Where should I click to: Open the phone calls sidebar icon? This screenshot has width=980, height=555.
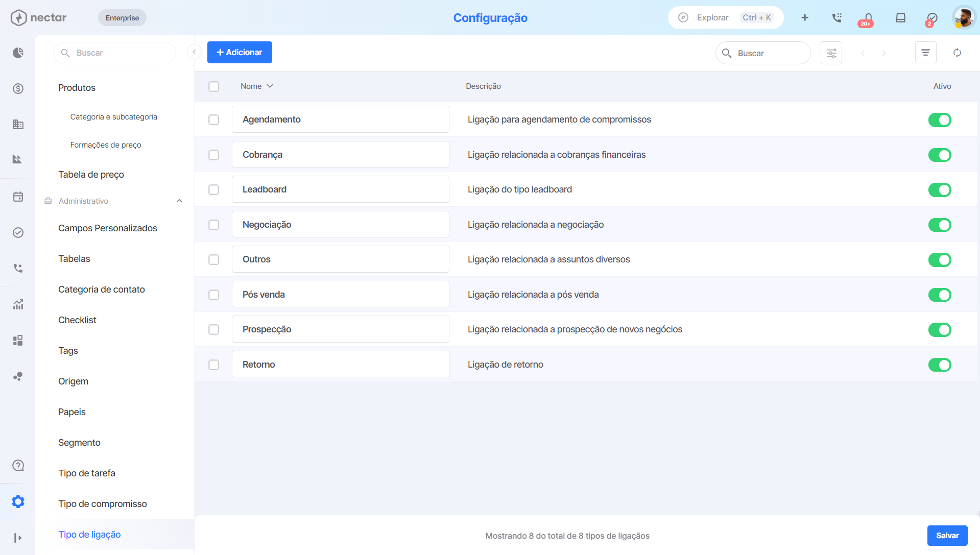click(18, 268)
